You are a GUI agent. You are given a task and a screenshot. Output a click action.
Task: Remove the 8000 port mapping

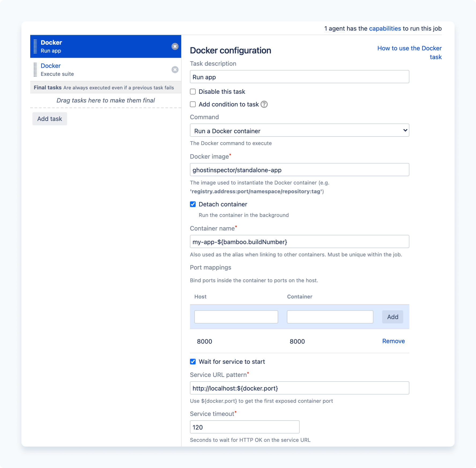click(x=393, y=341)
